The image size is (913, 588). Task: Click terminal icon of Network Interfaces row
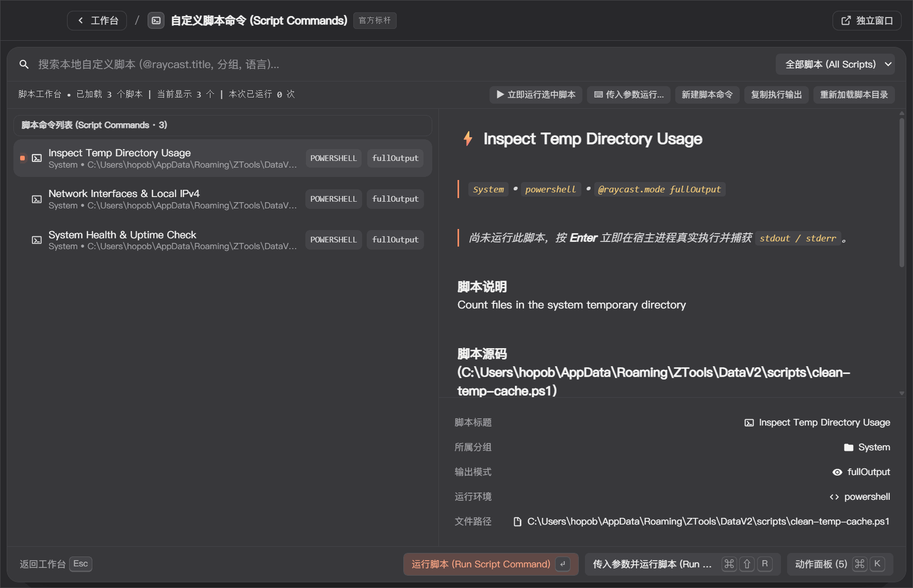click(37, 199)
